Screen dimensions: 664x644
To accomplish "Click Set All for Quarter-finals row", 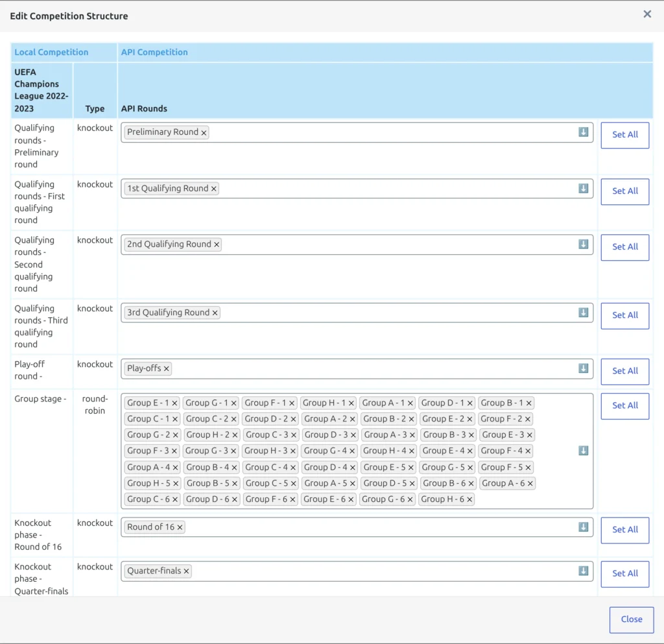I will coord(624,574).
